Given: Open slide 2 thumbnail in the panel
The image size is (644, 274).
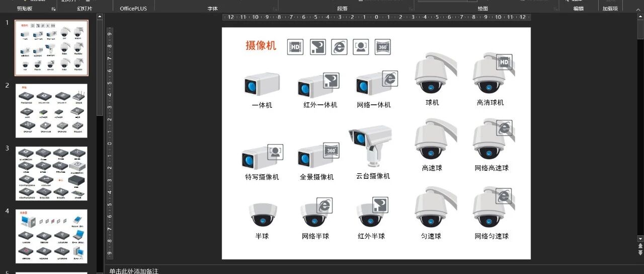Looking at the screenshot, I should coord(51,111).
